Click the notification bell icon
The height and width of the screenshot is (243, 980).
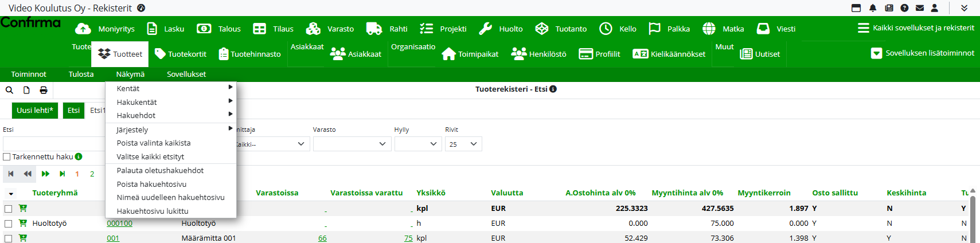click(873, 8)
